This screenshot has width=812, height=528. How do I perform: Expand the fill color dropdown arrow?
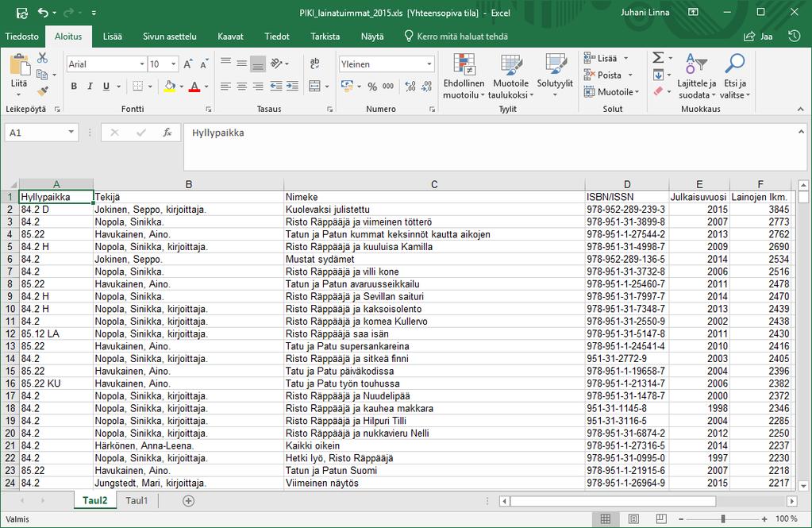pyautogui.click(x=181, y=87)
